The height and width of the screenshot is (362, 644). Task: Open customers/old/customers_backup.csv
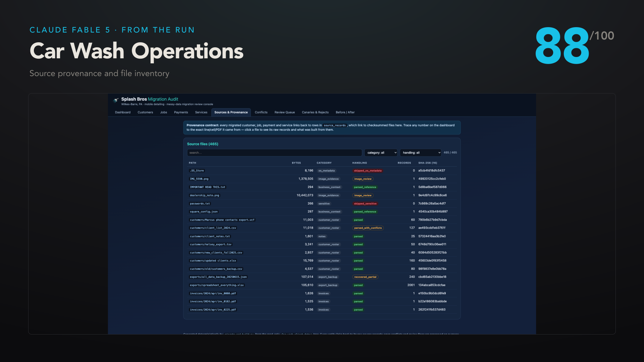[x=216, y=269]
